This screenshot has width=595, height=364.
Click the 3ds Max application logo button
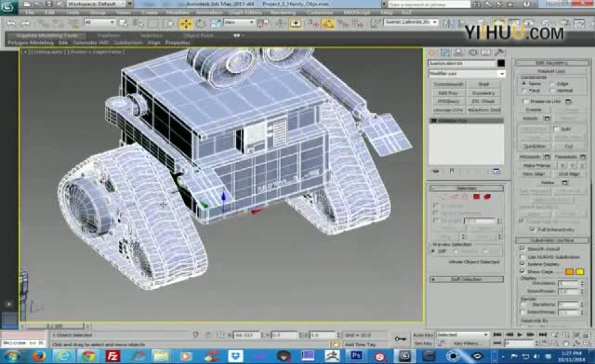click(x=8, y=7)
